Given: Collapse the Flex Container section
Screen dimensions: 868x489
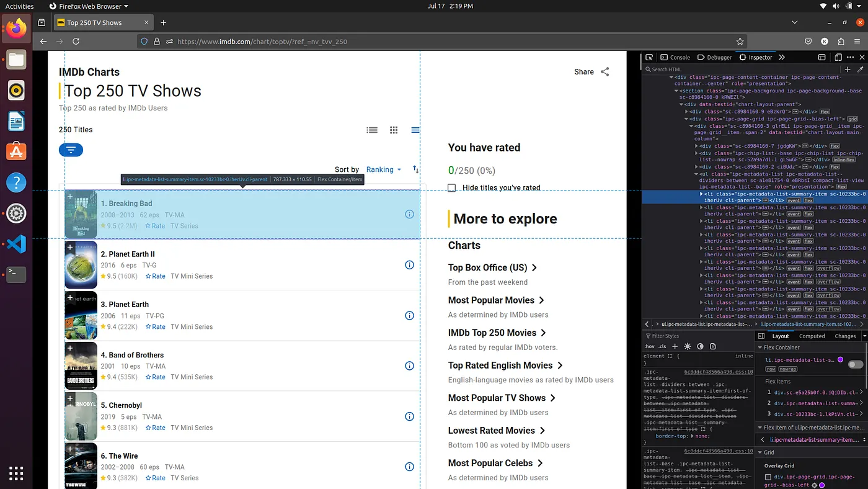Looking at the screenshot, I should pyautogui.click(x=761, y=348).
